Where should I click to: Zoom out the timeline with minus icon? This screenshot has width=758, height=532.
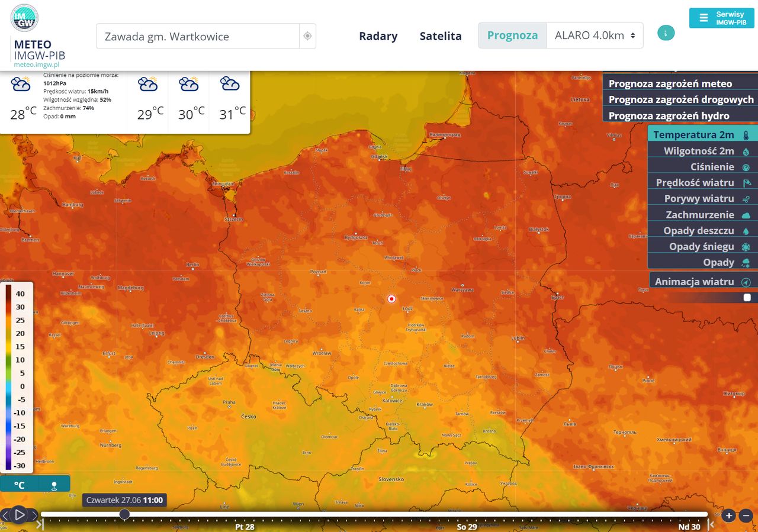click(x=746, y=515)
